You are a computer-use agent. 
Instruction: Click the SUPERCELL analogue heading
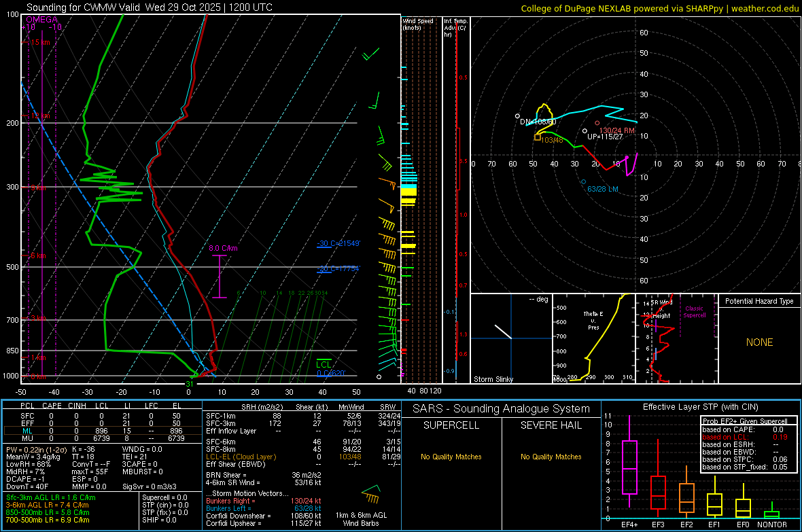[451, 425]
